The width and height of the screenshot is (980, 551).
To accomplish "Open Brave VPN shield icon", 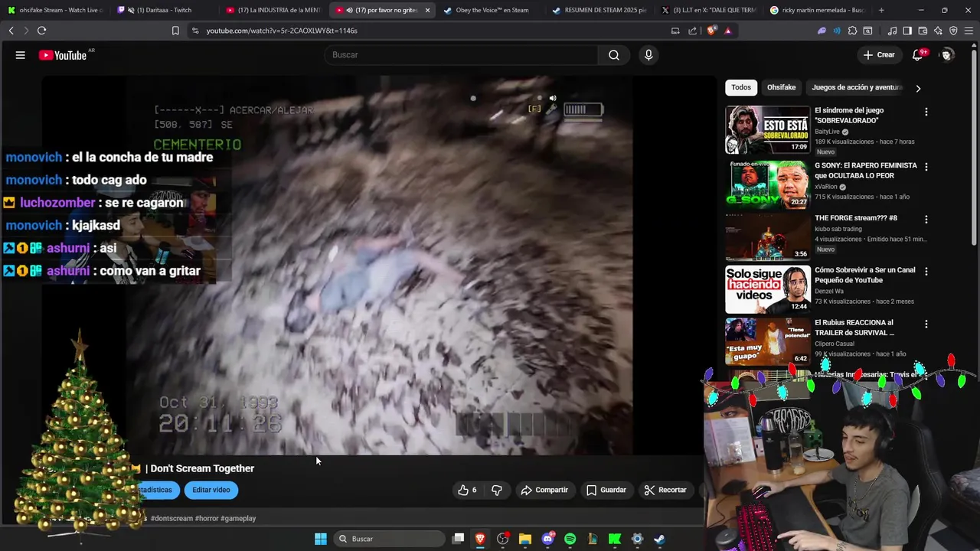I will pos(953,31).
